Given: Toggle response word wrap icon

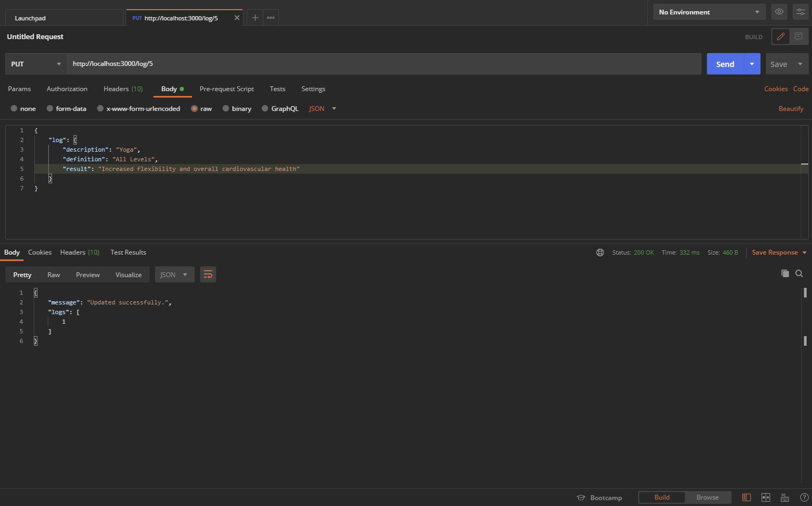Looking at the screenshot, I should coord(208,274).
